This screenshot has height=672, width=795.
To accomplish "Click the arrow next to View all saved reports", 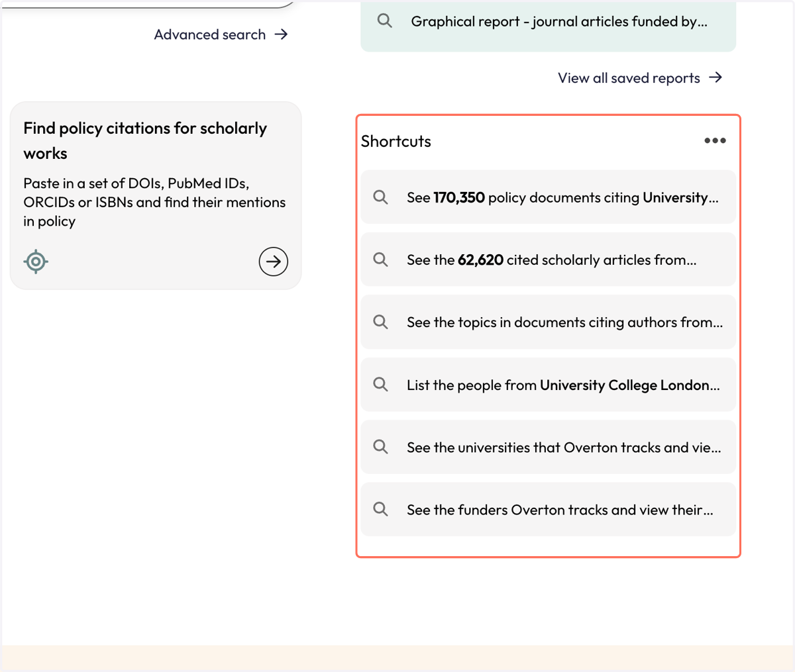I will point(715,77).
